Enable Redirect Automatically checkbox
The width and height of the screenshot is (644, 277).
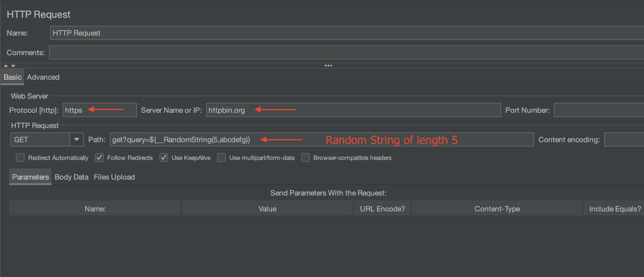coord(20,158)
